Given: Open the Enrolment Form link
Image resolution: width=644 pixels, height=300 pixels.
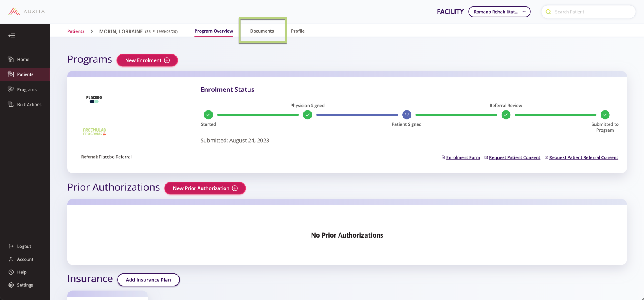Looking at the screenshot, I should [x=463, y=157].
